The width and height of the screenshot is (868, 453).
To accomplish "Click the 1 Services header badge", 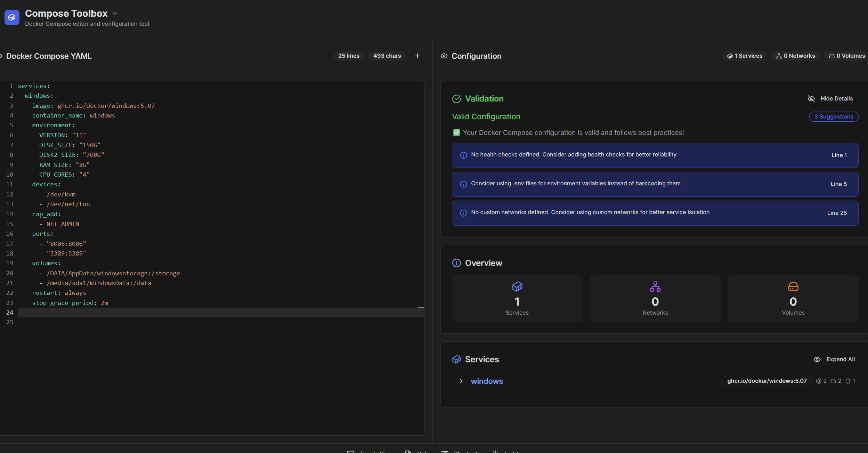I will (745, 56).
